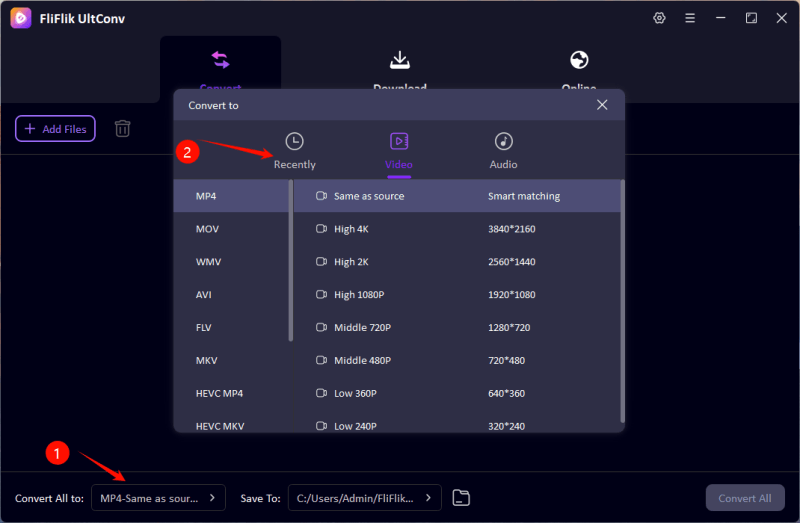Click the Convert All button
800x523 pixels.
click(744, 497)
